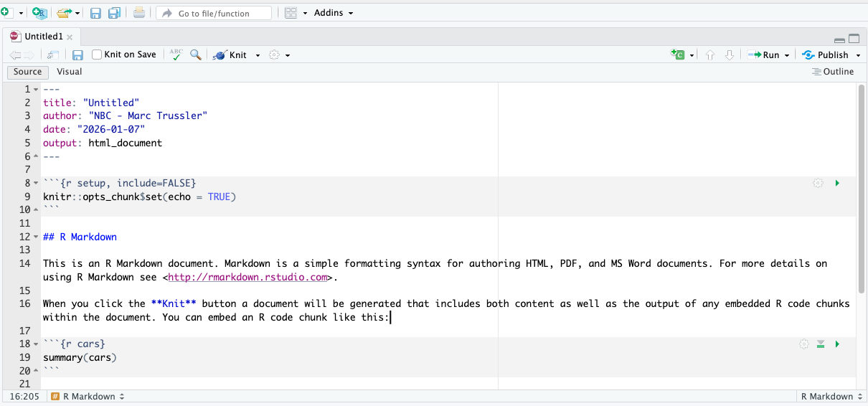
Task: Click the print current file icon
Action: [x=139, y=13]
